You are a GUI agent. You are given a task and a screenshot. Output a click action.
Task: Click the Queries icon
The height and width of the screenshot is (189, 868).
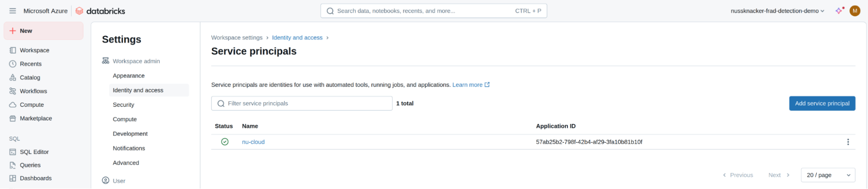tap(13, 165)
